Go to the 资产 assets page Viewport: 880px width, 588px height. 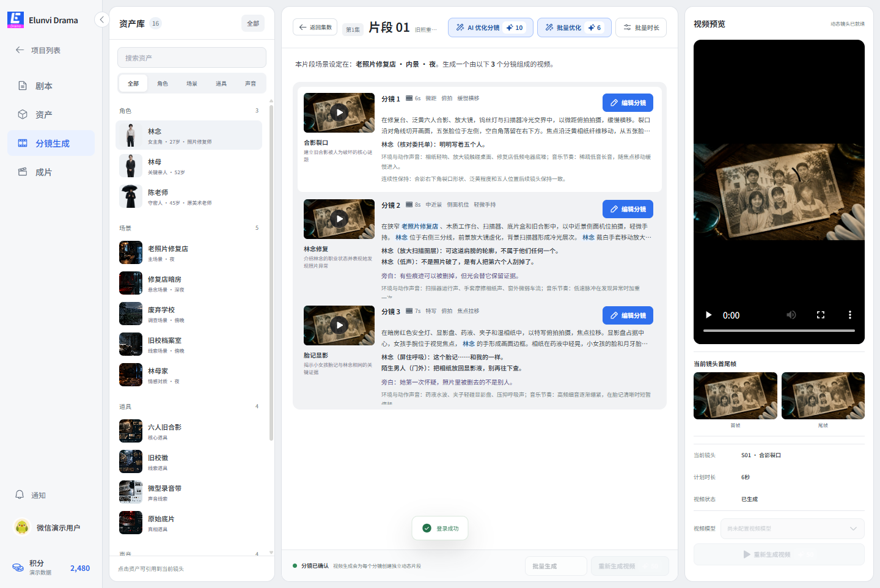[x=51, y=114]
